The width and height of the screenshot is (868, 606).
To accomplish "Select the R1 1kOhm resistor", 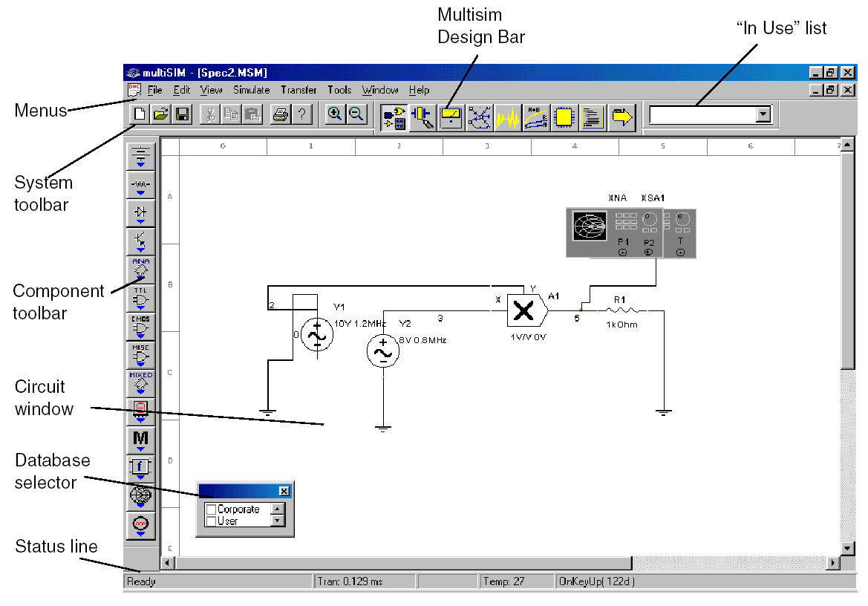I will click(x=622, y=311).
